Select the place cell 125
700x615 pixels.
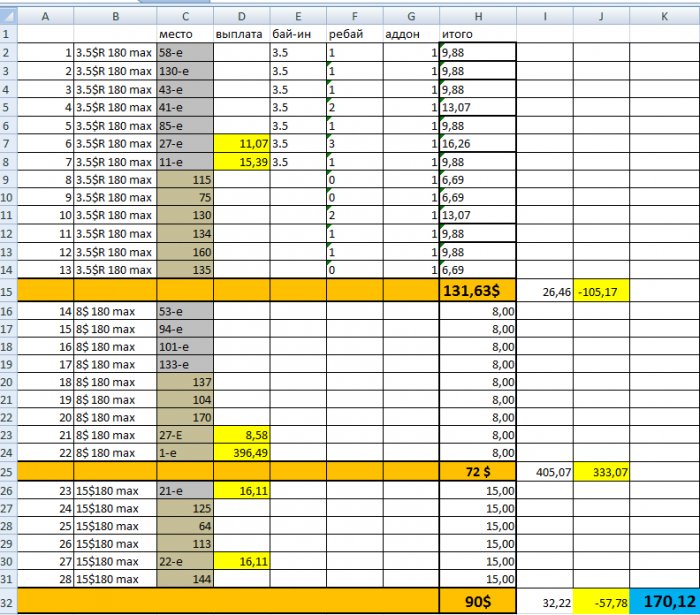tap(185, 508)
